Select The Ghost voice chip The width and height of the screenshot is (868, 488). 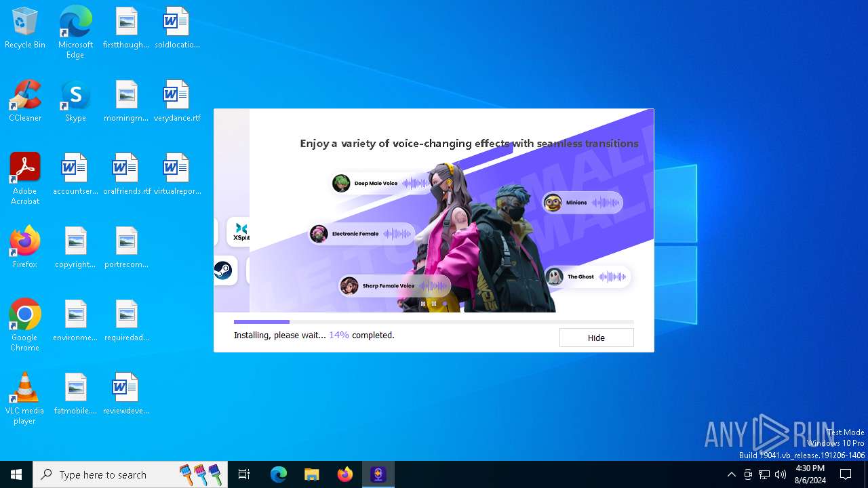[587, 277]
